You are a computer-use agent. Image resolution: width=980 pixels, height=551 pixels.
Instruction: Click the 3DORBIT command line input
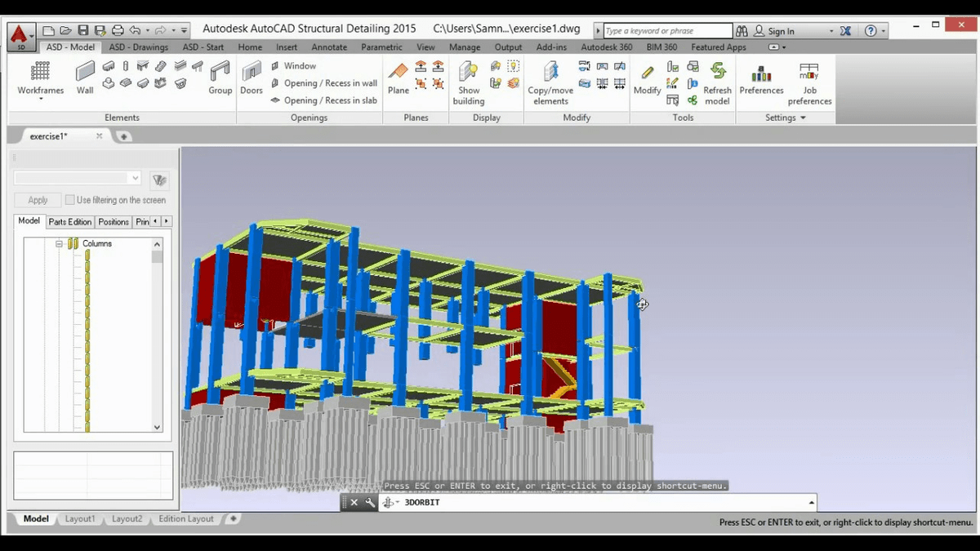point(604,503)
